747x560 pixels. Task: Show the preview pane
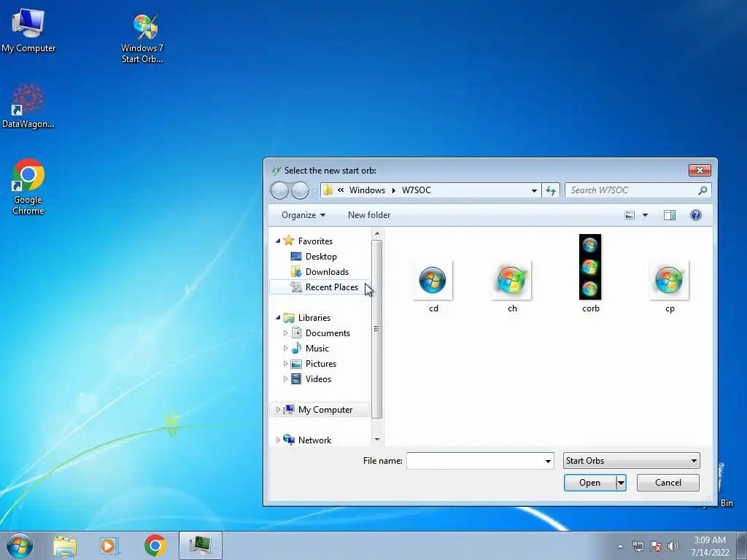[x=670, y=215]
